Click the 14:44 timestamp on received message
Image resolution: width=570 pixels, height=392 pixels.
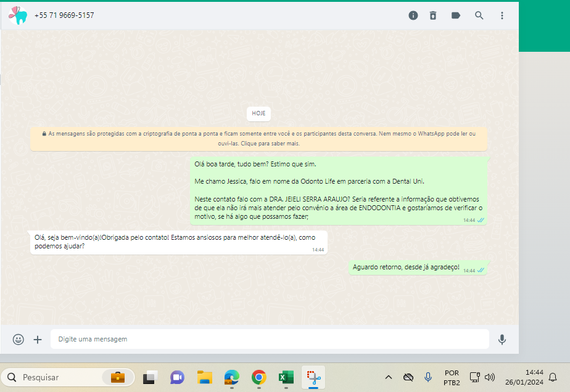318,250
